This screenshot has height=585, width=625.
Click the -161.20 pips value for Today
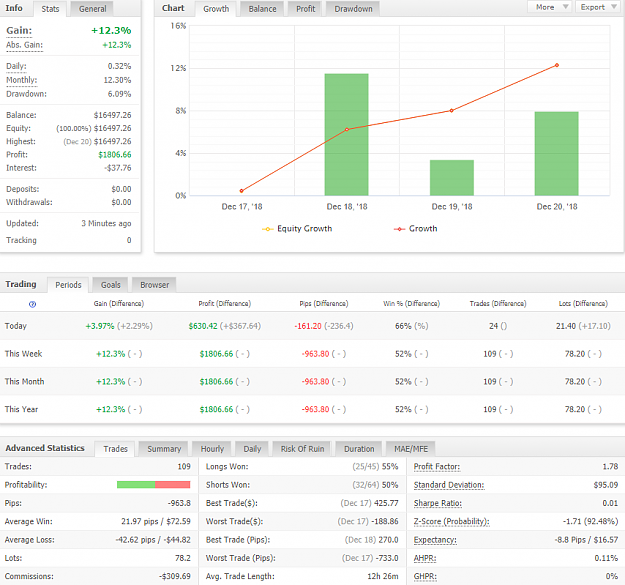(308, 326)
